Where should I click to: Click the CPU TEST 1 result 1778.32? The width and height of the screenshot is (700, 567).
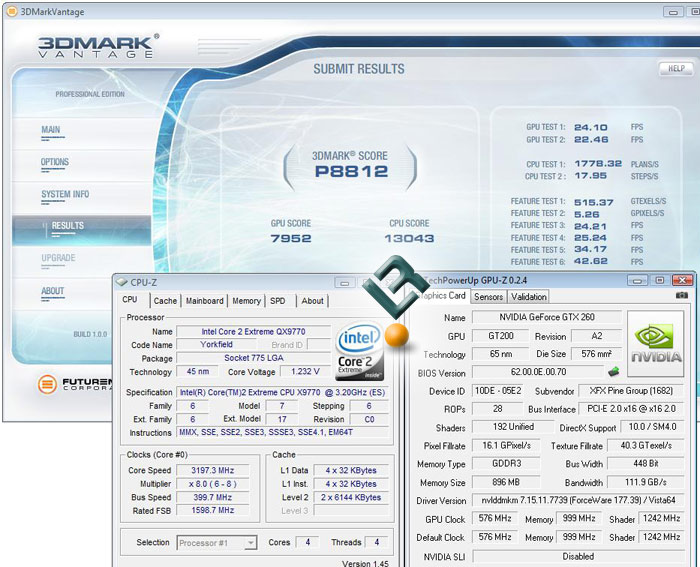[x=598, y=164]
